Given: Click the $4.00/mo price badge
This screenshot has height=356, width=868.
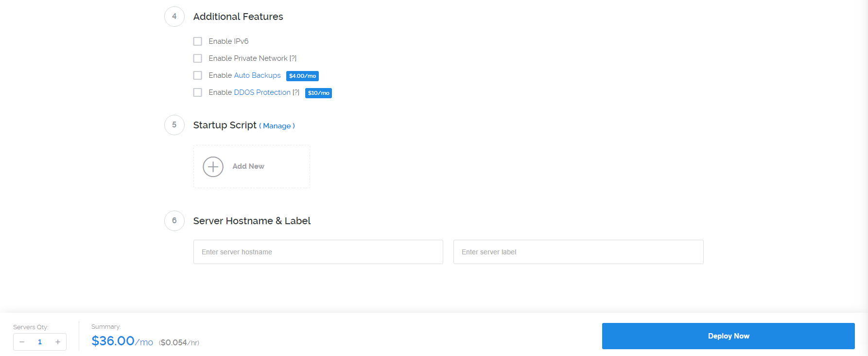Looking at the screenshot, I should (x=302, y=76).
